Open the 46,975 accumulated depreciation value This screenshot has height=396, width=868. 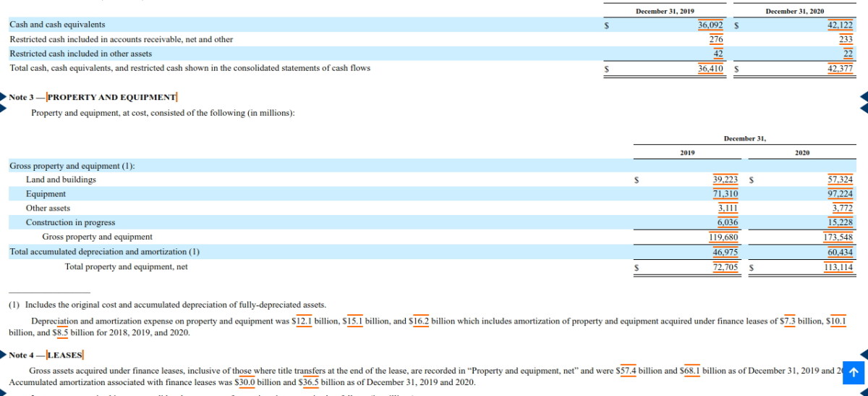pos(726,252)
